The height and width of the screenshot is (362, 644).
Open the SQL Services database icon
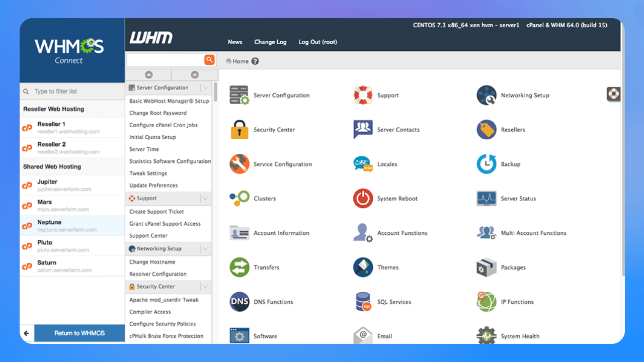pos(363,302)
